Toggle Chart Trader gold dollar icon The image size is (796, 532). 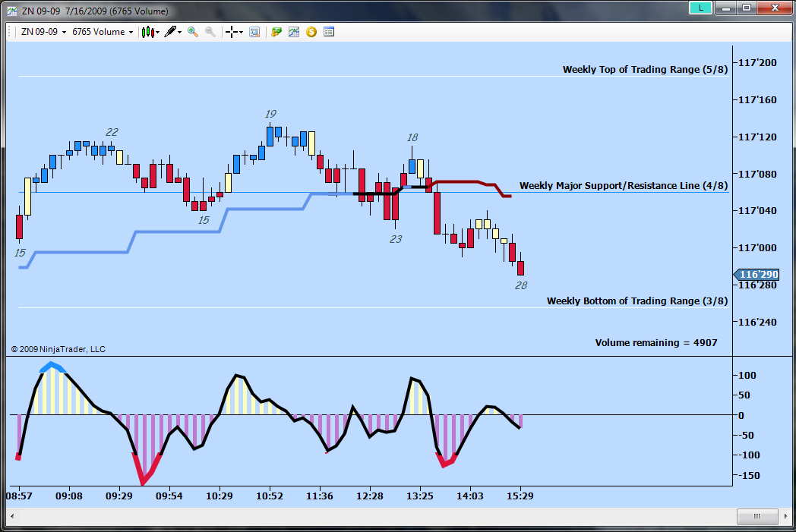pyautogui.click(x=311, y=32)
